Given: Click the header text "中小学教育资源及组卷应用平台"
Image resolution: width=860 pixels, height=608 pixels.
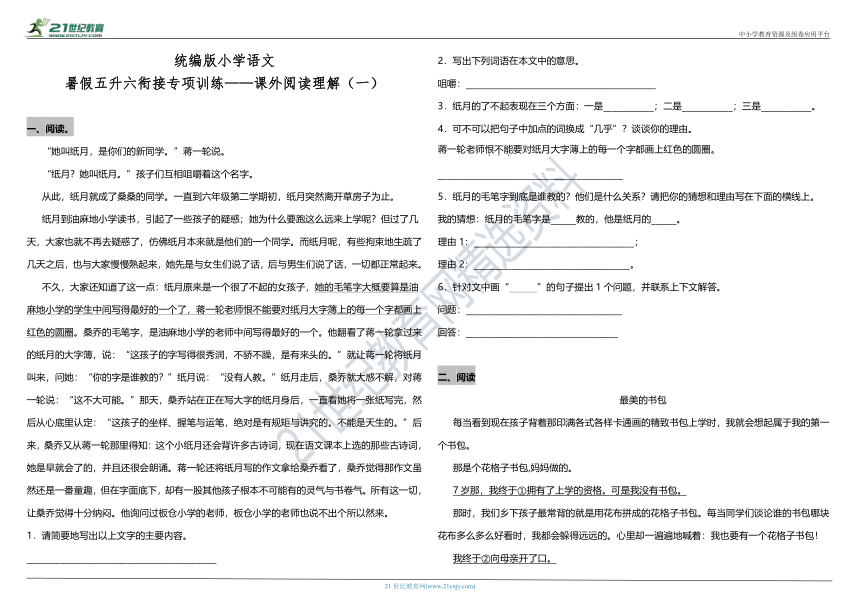Looking at the screenshot, I should pyautogui.click(x=784, y=34).
